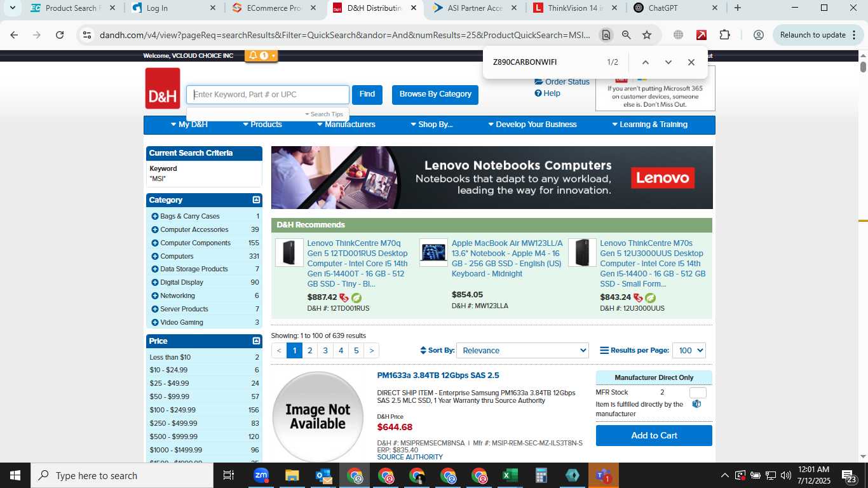
Task: Expand Computer Accessories category plus icon
Action: [x=155, y=230]
